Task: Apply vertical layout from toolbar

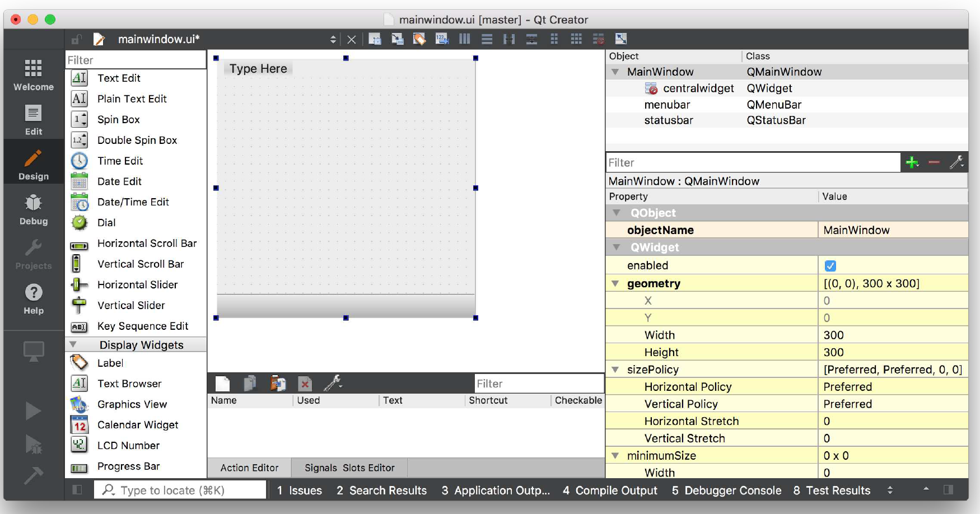Action: [x=487, y=39]
